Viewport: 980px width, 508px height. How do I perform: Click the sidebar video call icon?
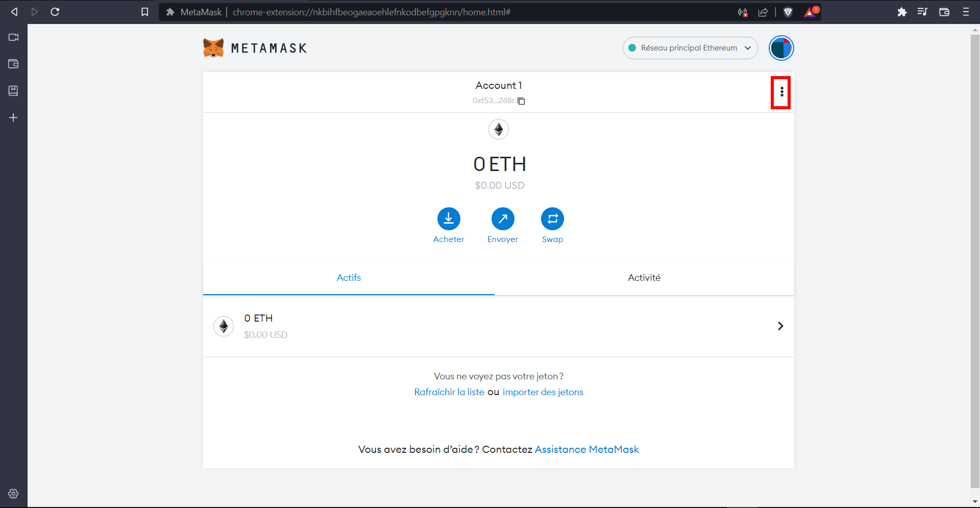(x=14, y=37)
